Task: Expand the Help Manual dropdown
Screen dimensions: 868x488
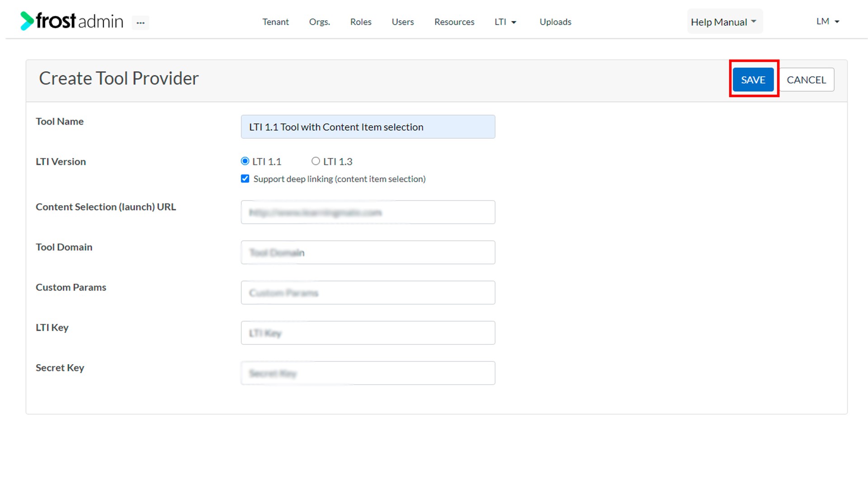Action: click(724, 22)
